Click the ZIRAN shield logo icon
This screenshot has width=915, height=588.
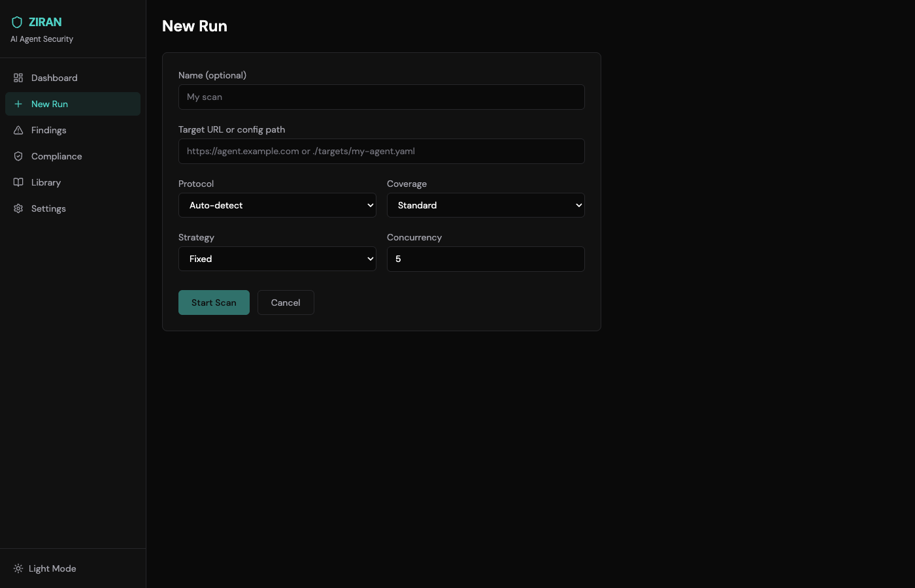click(17, 22)
